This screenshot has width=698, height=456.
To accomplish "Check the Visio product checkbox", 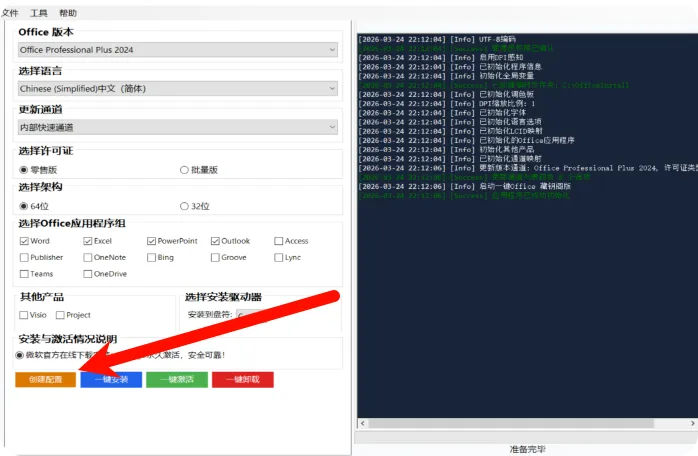I will tap(24, 315).
